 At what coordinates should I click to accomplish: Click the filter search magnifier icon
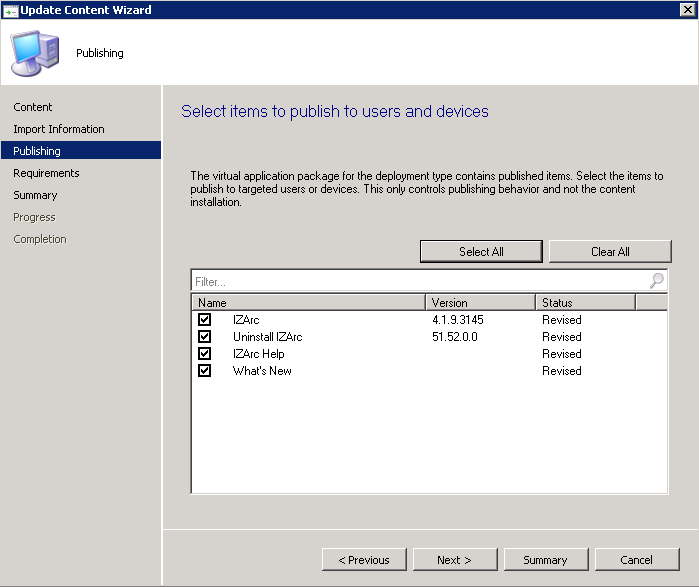pos(656,281)
